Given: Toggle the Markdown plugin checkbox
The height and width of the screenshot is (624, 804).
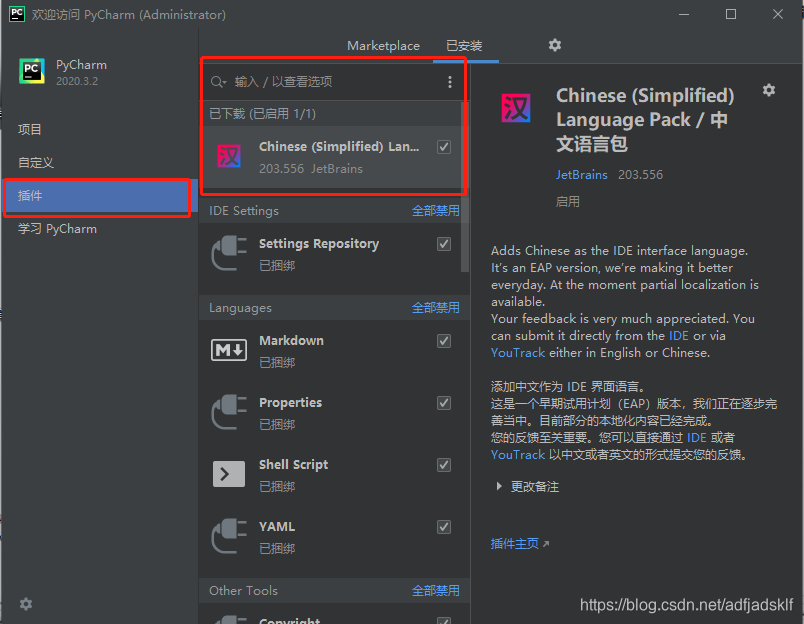Looking at the screenshot, I should tap(444, 341).
